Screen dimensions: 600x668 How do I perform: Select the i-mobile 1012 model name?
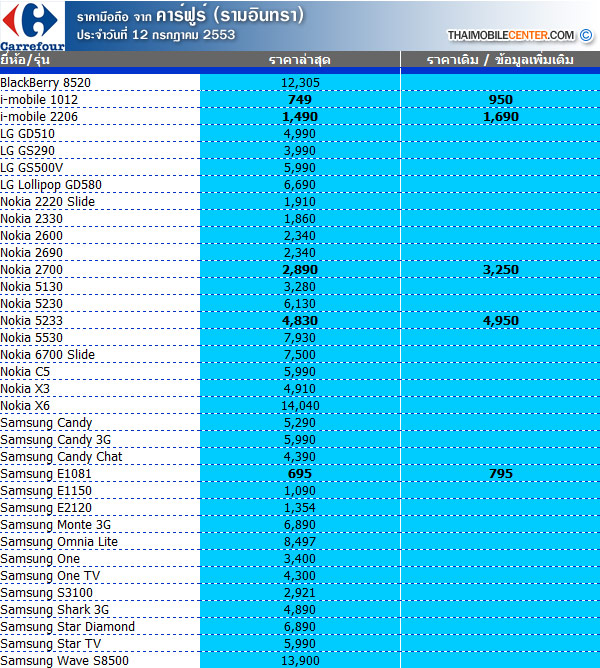(39, 100)
